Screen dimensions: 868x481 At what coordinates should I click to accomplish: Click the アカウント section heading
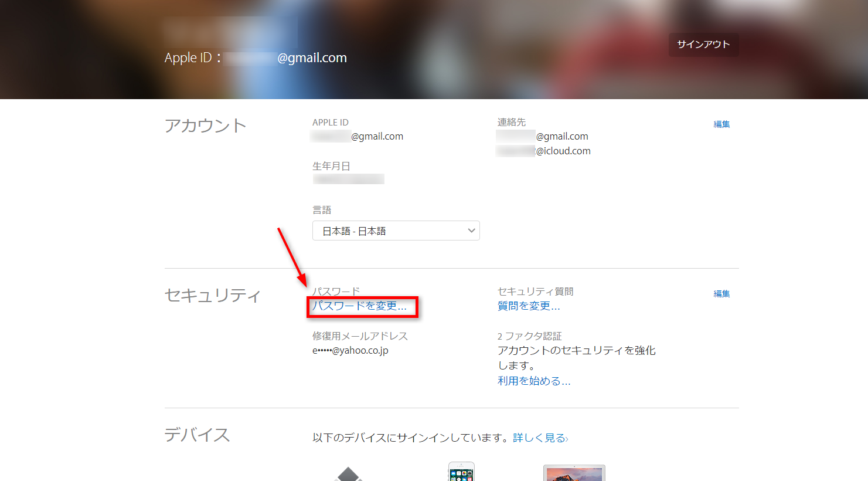205,126
